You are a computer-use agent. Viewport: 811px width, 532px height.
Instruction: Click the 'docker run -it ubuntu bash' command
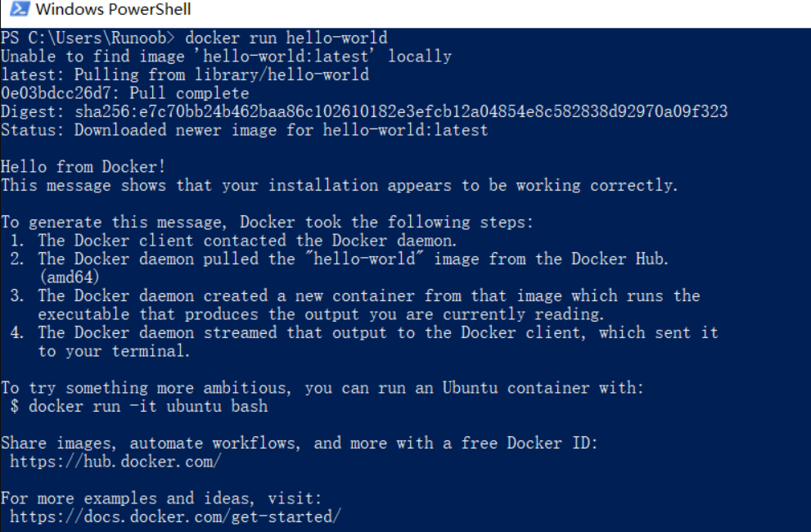click(148, 406)
